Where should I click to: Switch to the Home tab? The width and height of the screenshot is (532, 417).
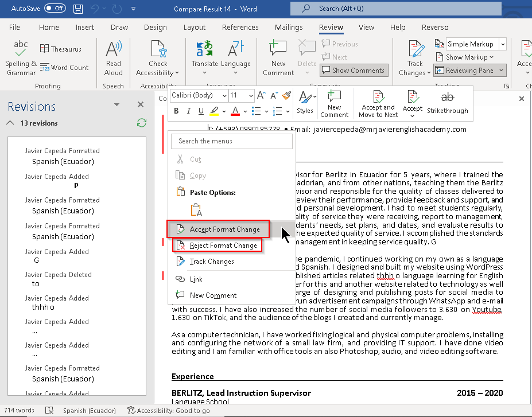[x=49, y=27]
